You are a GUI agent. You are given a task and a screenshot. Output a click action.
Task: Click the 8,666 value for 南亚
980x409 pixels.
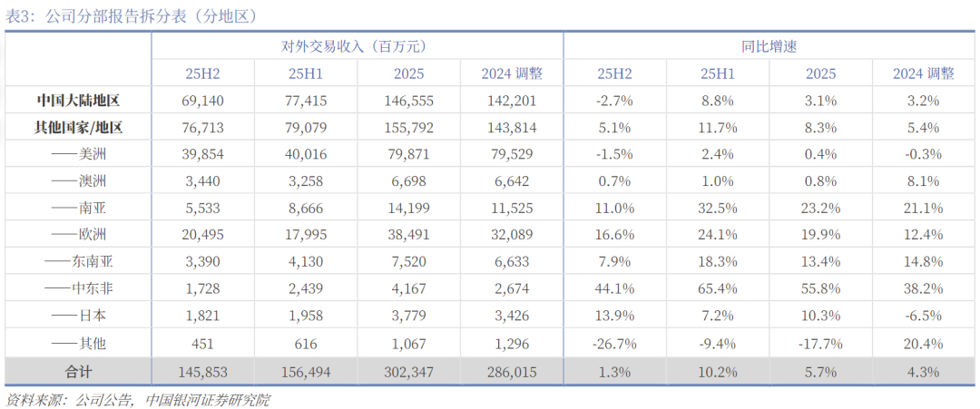point(306,208)
